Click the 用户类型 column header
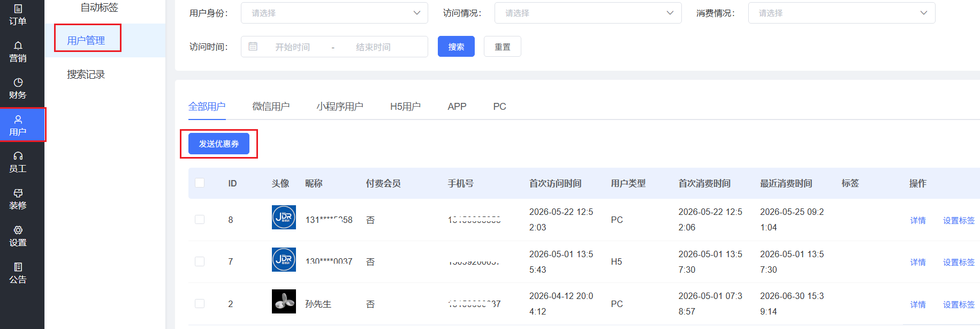The width and height of the screenshot is (980, 329). (x=628, y=183)
